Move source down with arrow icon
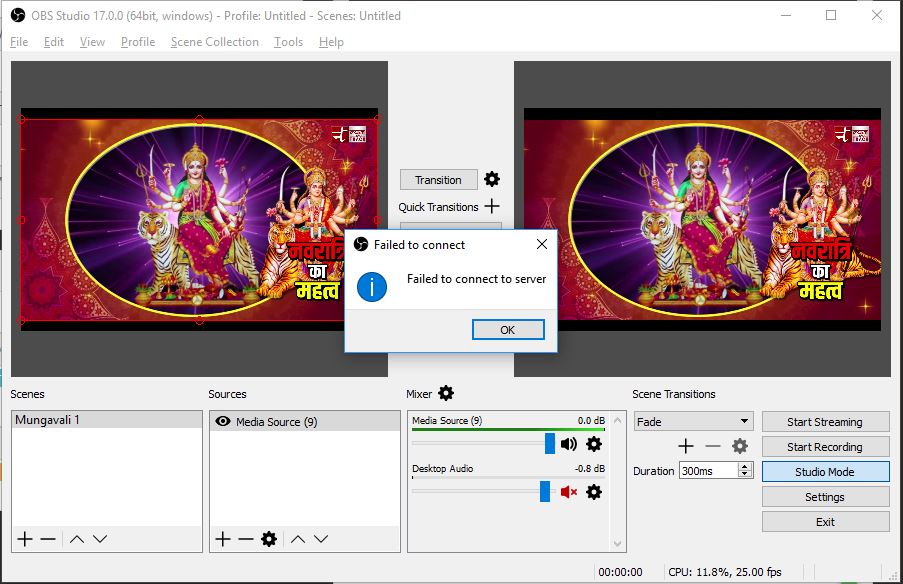Viewport: 903px width, 584px height. pyautogui.click(x=321, y=539)
